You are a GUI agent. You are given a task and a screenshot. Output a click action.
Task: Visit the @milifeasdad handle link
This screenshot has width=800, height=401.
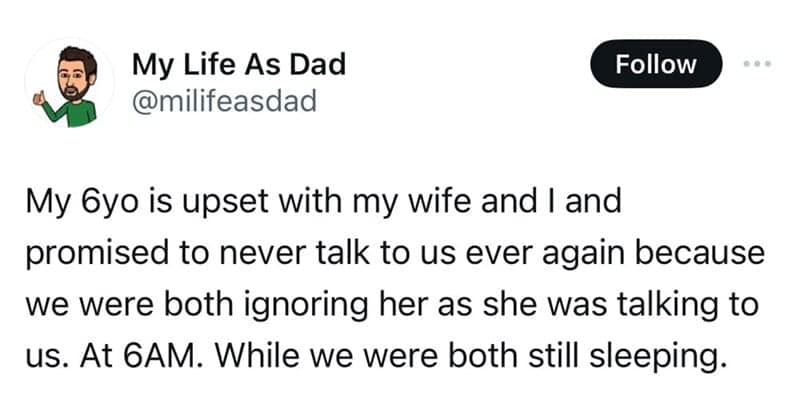223,101
